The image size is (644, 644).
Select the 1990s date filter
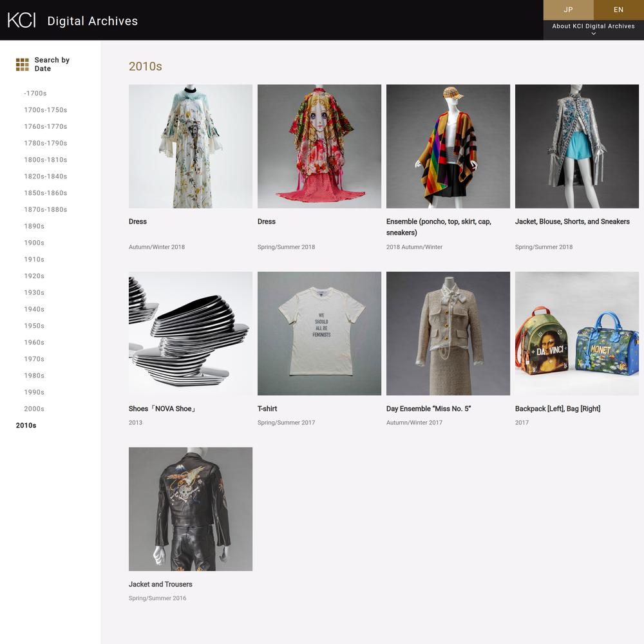(34, 392)
